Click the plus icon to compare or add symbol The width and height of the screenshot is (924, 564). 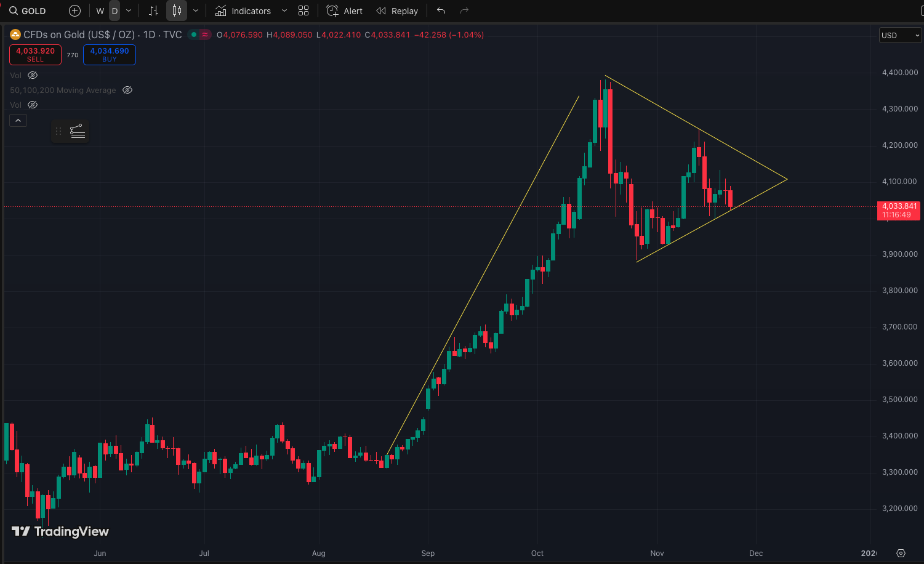74,11
